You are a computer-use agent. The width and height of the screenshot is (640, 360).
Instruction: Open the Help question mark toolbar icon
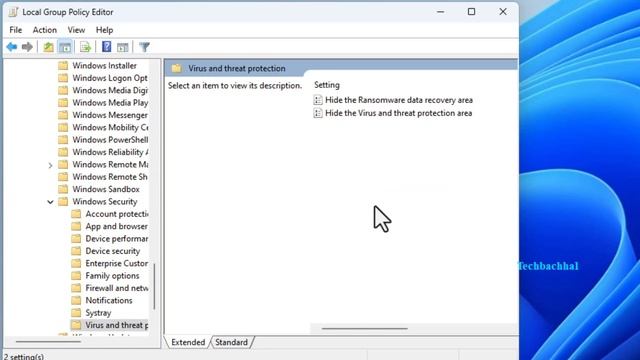[x=107, y=47]
